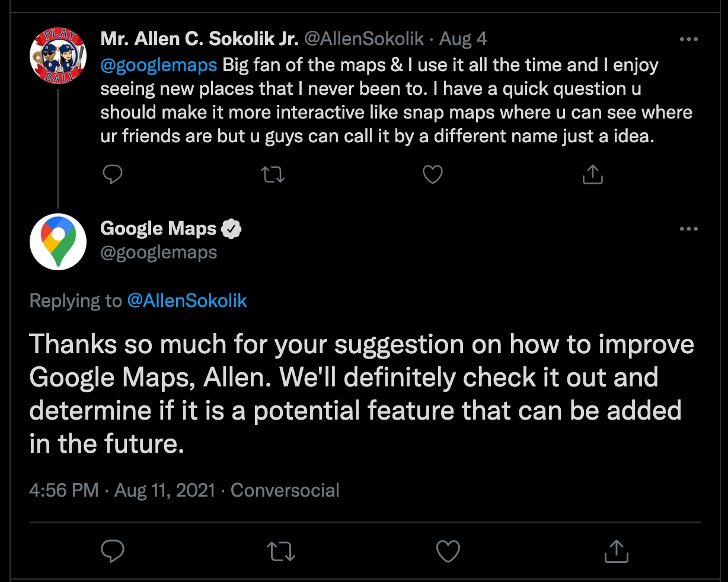The image size is (728, 582).
Task: Share the Google Maps reply
Action: click(x=616, y=551)
